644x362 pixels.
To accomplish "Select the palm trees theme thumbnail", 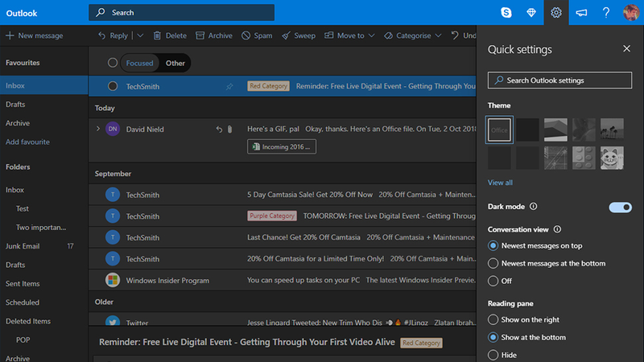I will (612, 130).
